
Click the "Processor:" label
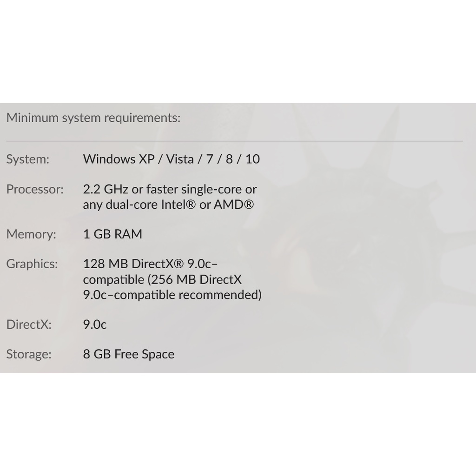[34, 189]
